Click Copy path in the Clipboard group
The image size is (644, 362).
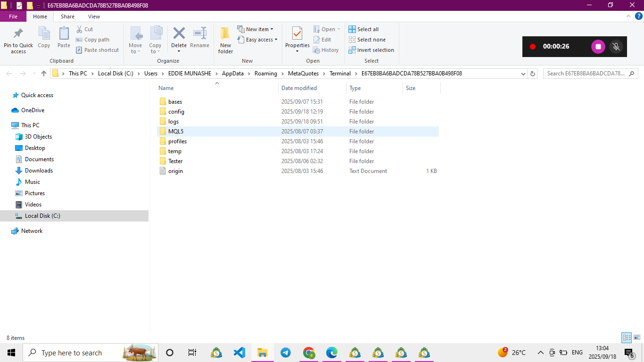[92, 40]
